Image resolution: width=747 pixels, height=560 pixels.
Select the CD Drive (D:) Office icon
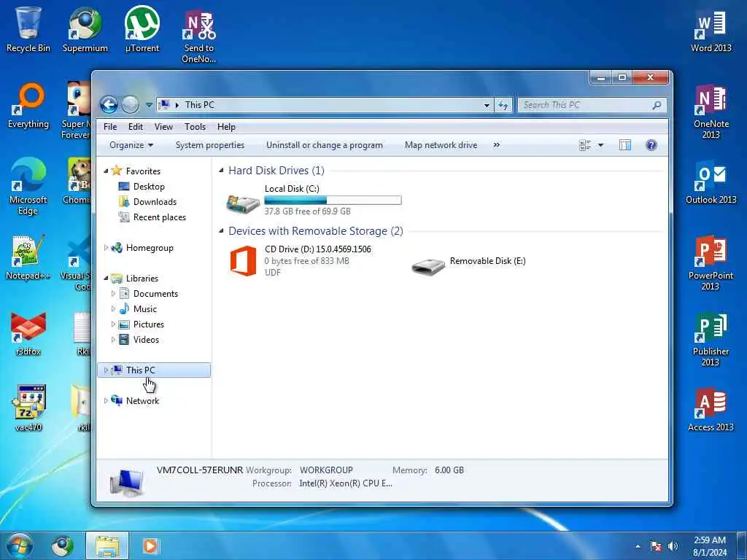pyautogui.click(x=243, y=261)
